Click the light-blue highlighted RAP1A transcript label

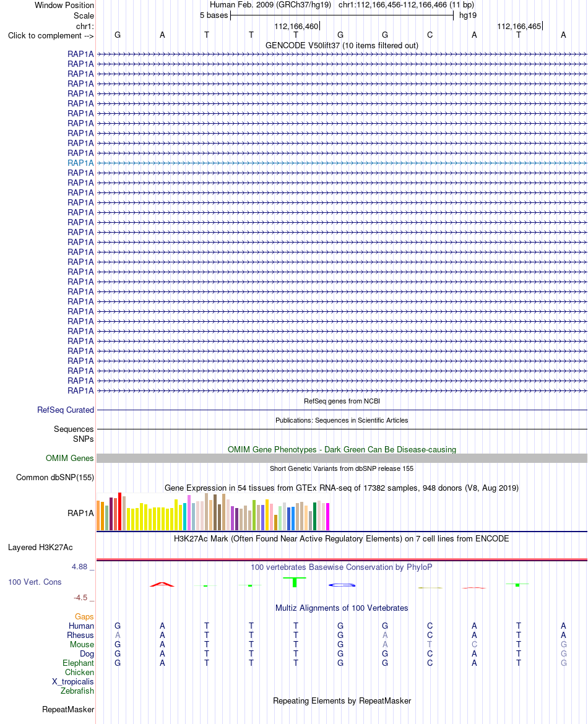80,163
